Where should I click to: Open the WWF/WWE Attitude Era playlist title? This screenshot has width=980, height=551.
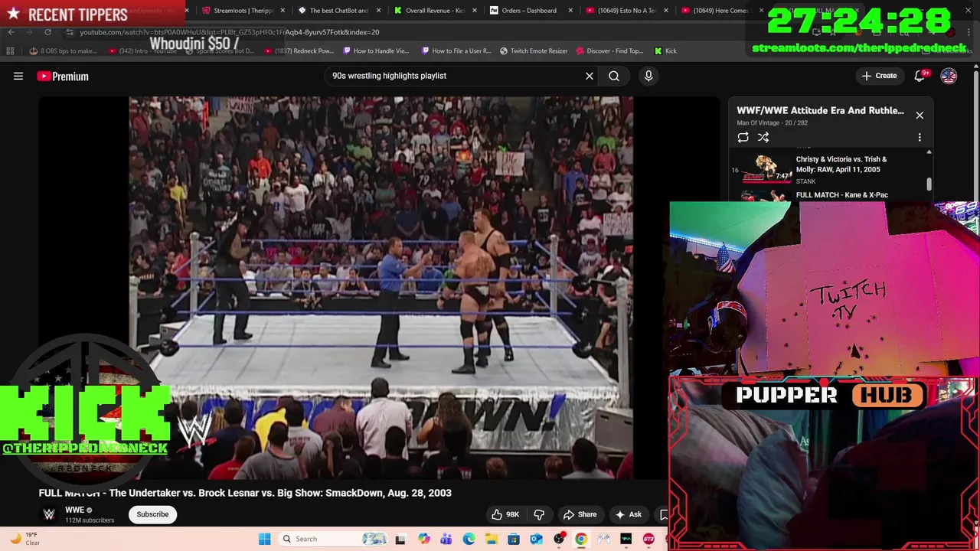click(x=820, y=110)
